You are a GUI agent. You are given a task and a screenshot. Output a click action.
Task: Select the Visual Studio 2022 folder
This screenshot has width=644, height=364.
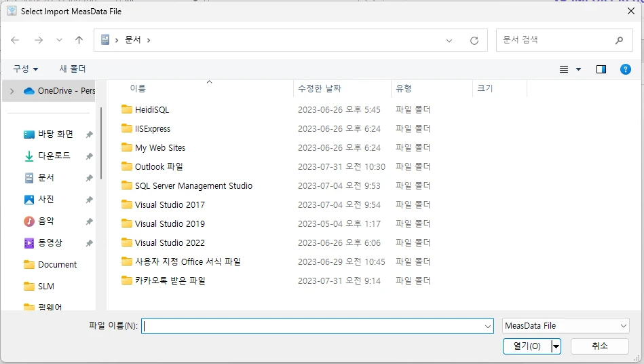[x=170, y=242]
